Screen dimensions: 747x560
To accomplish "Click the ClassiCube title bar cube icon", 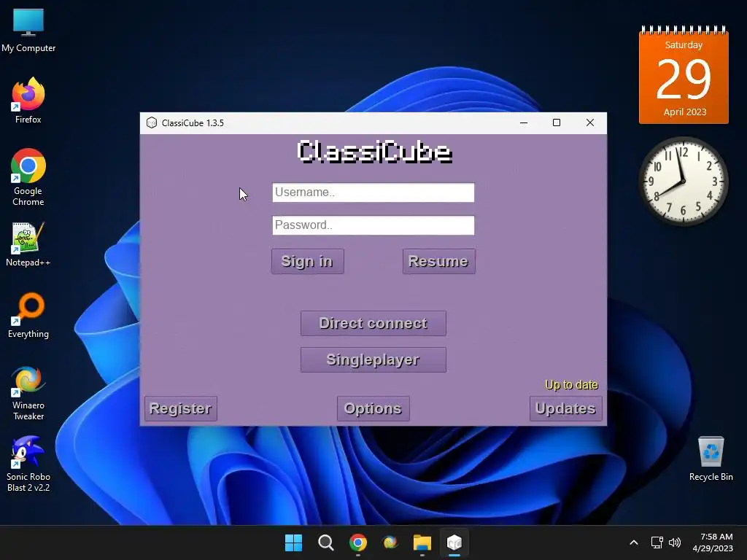I will point(152,122).
